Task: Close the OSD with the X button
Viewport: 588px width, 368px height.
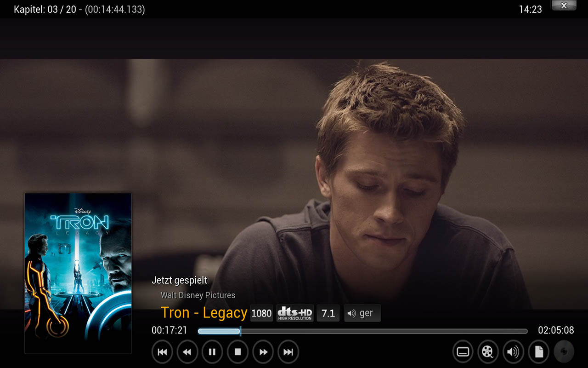Action: click(564, 6)
